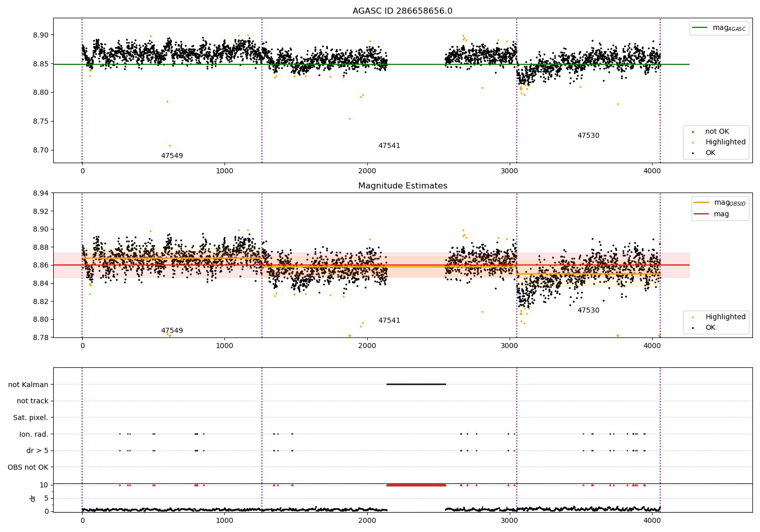
Task: Click the 'not Kalman' row label
Action: tap(28, 385)
